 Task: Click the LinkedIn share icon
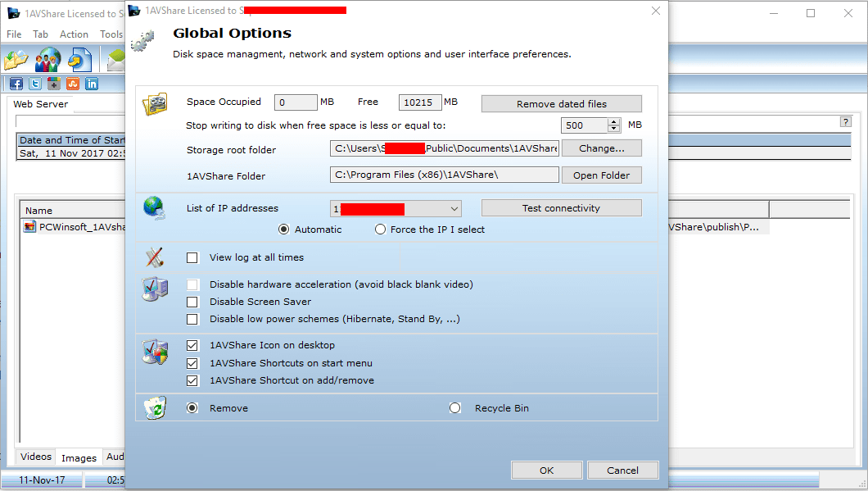tap(92, 83)
